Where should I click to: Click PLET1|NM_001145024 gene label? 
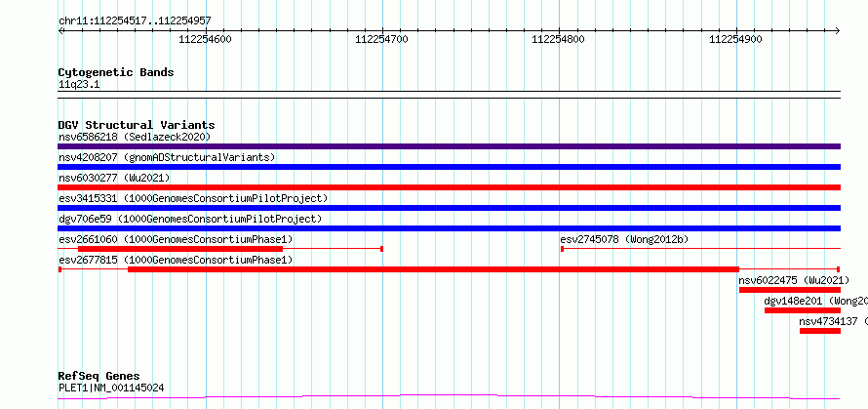[x=111, y=388]
